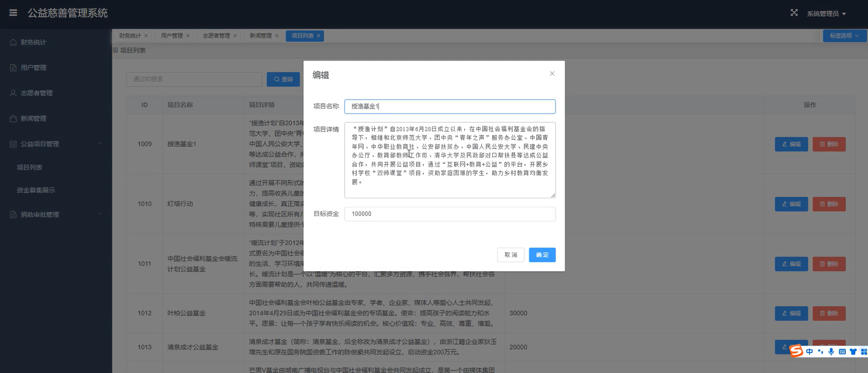The width and height of the screenshot is (868, 373).
Task: Toggle the 中 Chinese input mode icon
Action: tap(810, 352)
